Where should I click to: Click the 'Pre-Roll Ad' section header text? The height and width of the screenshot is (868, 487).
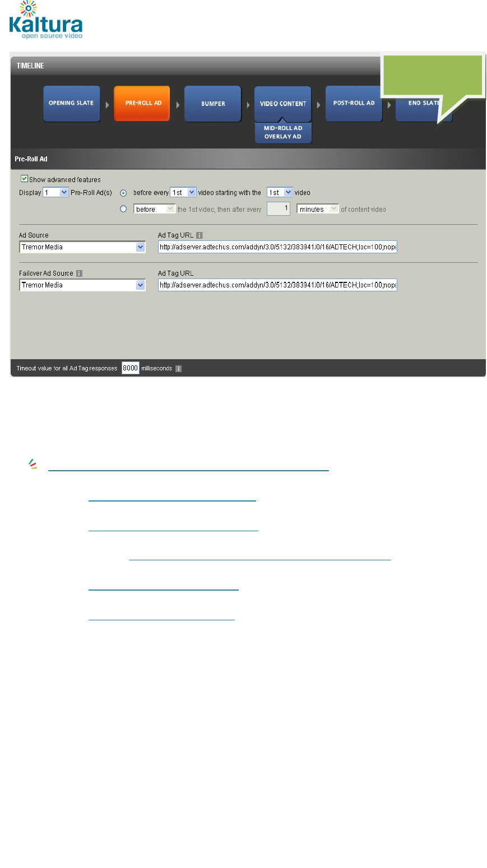[31, 159]
